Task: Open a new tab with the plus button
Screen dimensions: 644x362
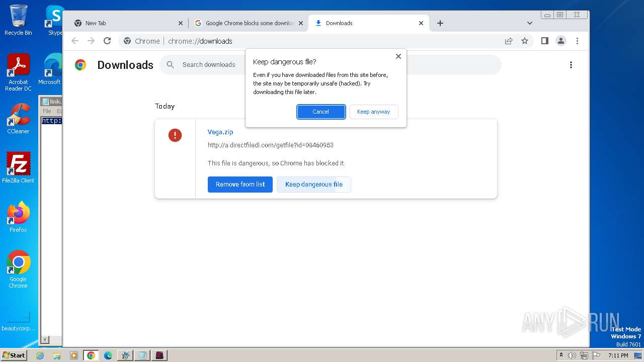Action: pos(440,23)
